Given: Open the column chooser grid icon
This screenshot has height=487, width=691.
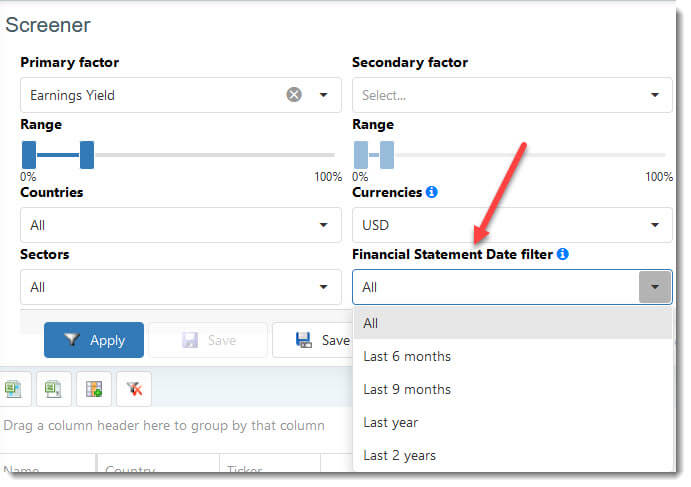Looking at the screenshot, I should pyautogui.click(x=94, y=389).
